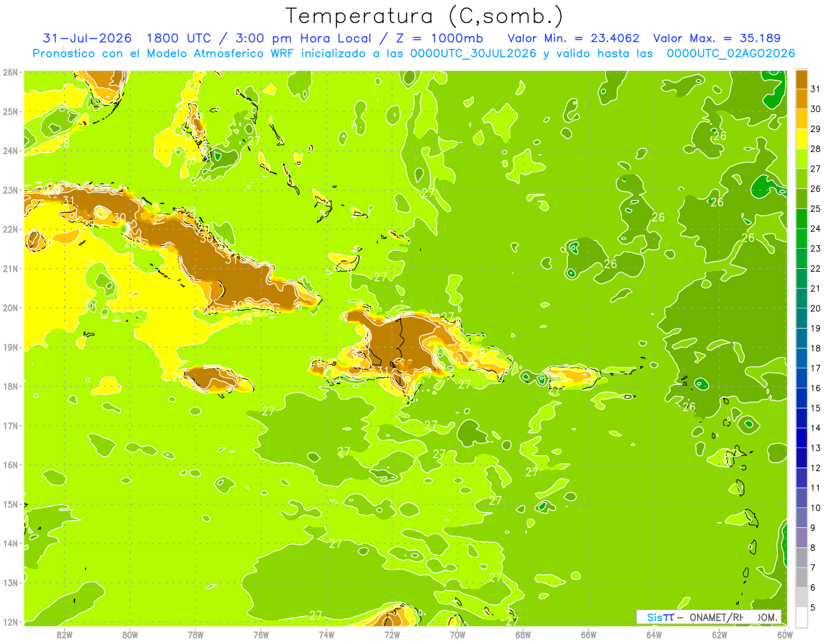This screenshot has height=644, width=834.
Task: Click the "23N" latitude axis label
Action: (x=10, y=190)
